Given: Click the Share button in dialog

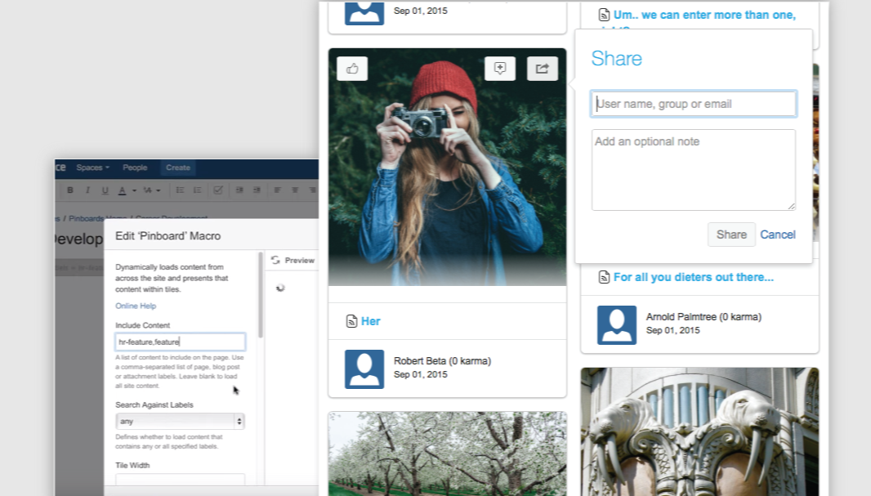Looking at the screenshot, I should point(731,234).
